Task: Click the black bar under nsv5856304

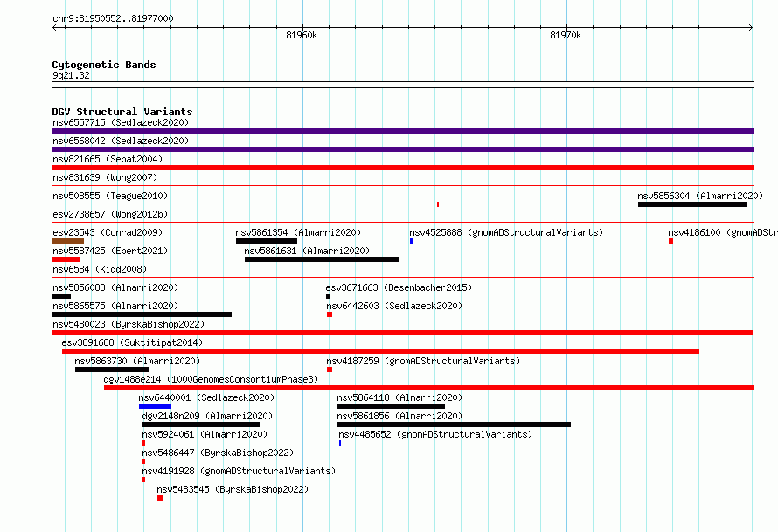Action: point(692,204)
